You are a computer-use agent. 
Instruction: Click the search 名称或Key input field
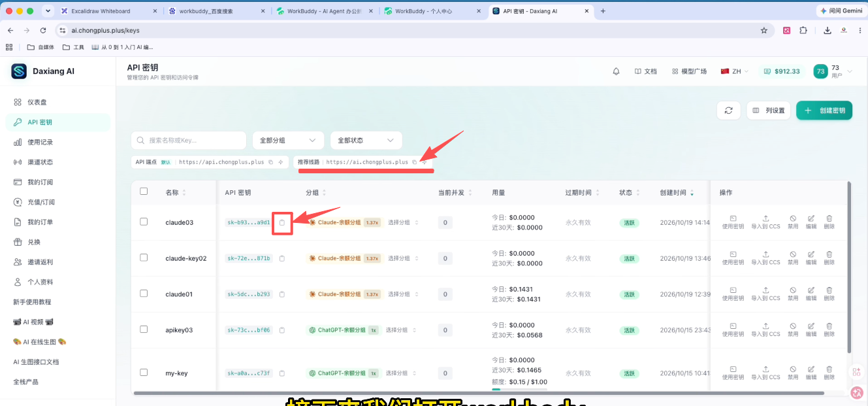point(189,140)
